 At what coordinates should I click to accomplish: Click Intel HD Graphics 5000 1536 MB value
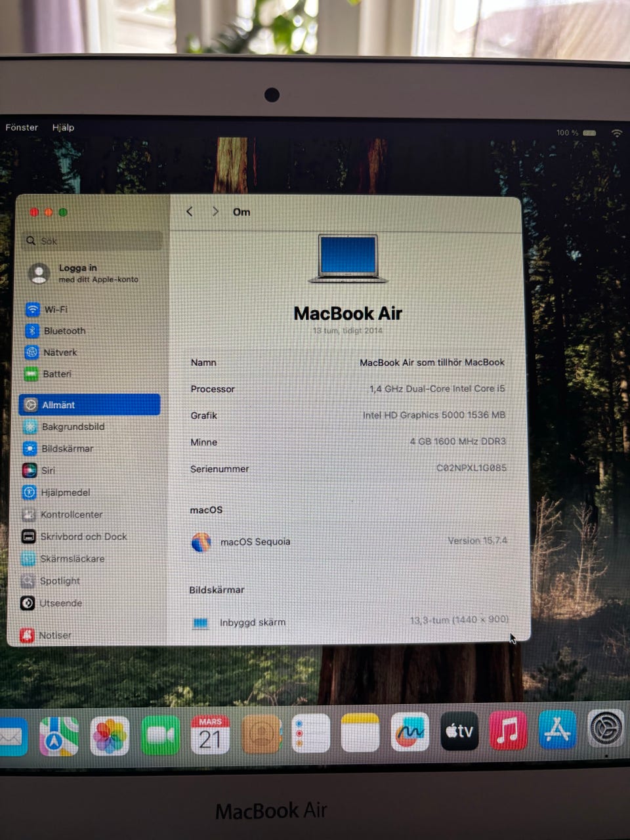click(434, 415)
